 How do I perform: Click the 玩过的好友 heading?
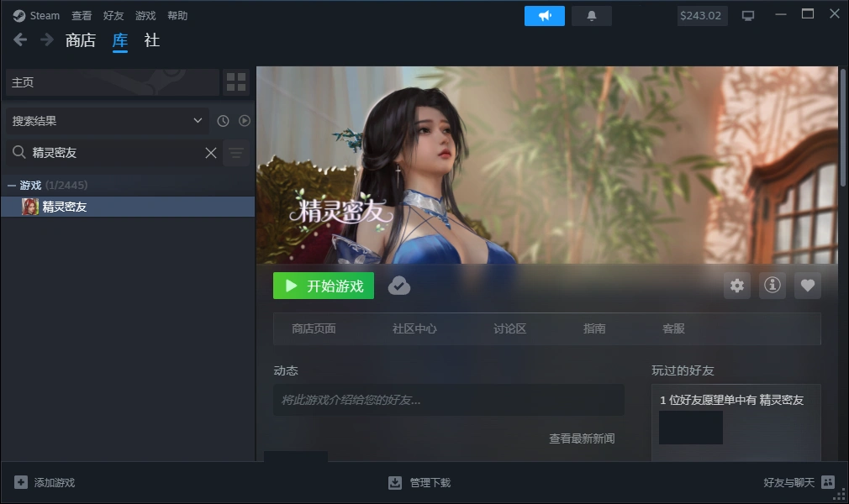click(683, 370)
